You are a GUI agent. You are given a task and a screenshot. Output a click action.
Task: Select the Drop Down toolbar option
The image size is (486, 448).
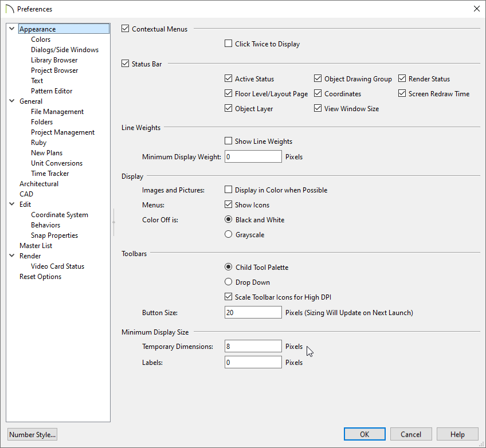[229, 282]
